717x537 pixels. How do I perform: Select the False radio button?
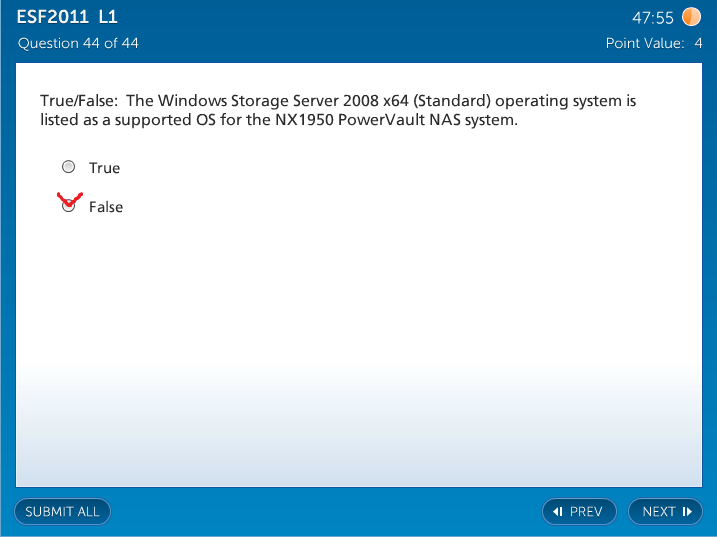(68, 207)
